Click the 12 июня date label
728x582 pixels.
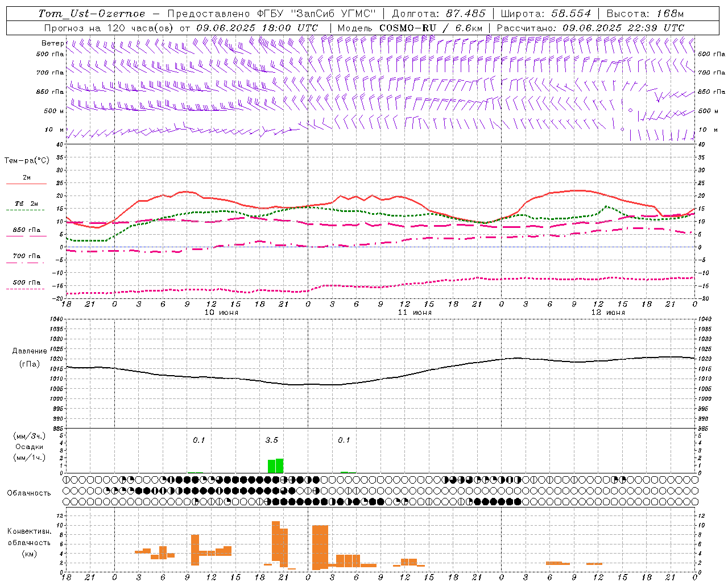pyautogui.click(x=608, y=313)
